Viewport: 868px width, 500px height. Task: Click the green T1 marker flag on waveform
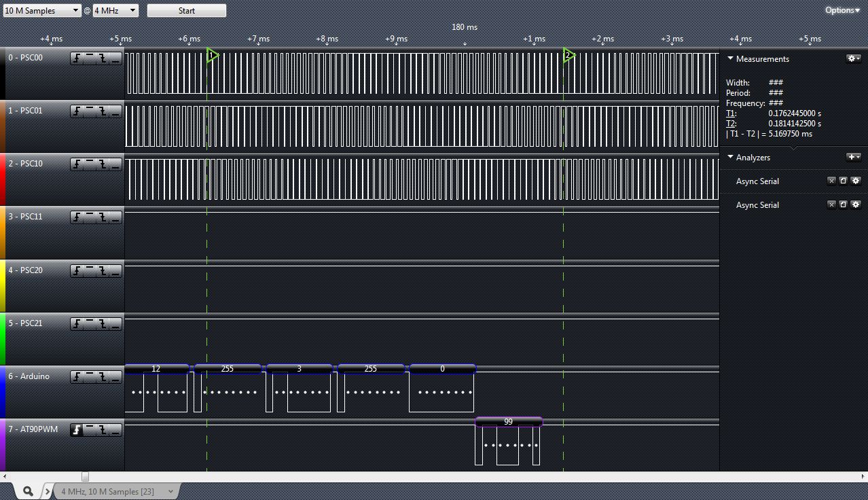pyautogui.click(x=212, y=56)
